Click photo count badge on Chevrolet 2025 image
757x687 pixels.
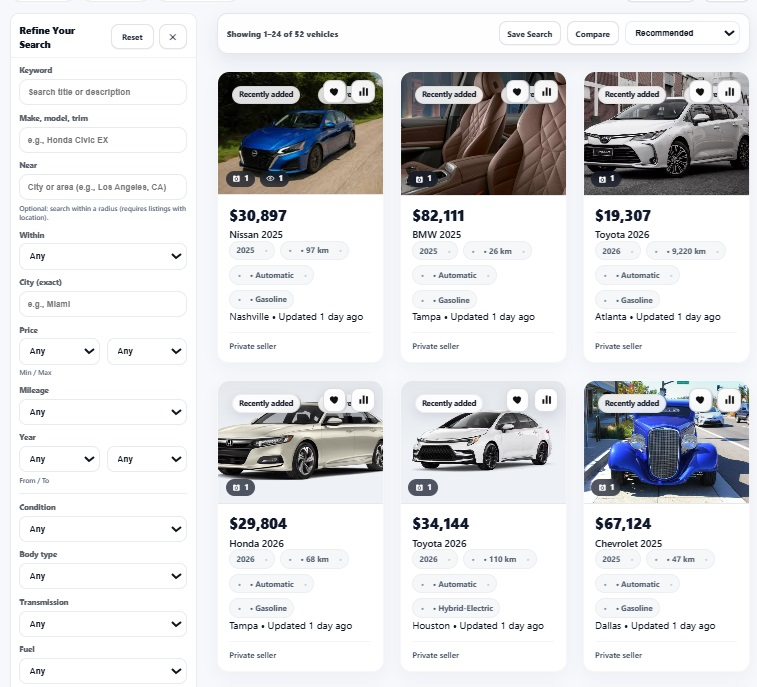(x=606, y=488)
